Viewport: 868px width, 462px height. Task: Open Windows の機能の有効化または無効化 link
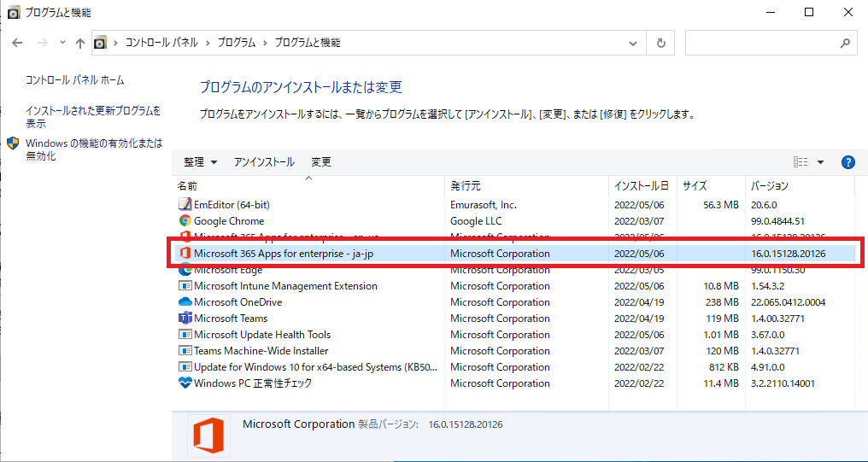94,150
